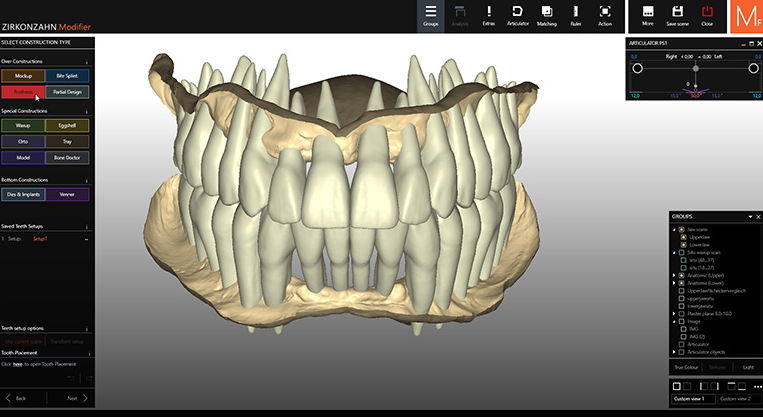Screen dimensions: 763x417
Task: Activate the Ruler measurement tool
Action: click(x=576, y=14)
